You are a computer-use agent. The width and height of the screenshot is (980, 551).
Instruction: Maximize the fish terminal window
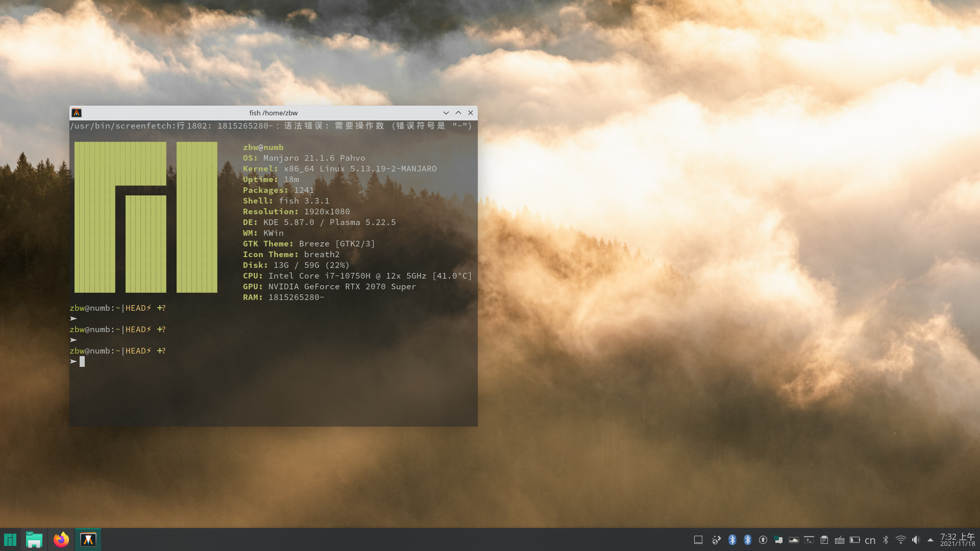pyautogui.click(x=458, y=113)
